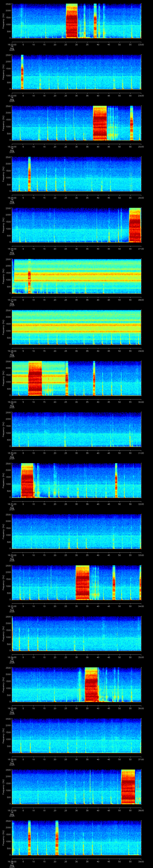Click the 16:28:00 start time label
Viewport: 153px width, 868px height.
tap(12, 351)
